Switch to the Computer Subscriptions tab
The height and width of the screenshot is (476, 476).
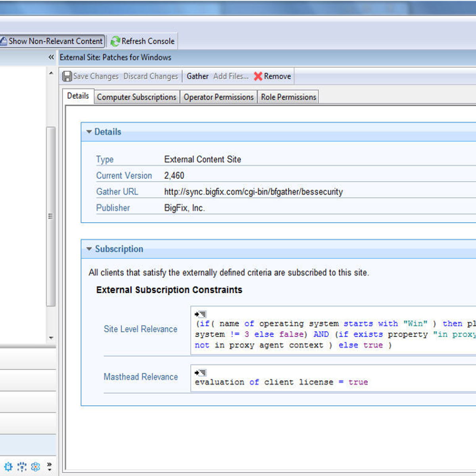click(x=136, y=97)
